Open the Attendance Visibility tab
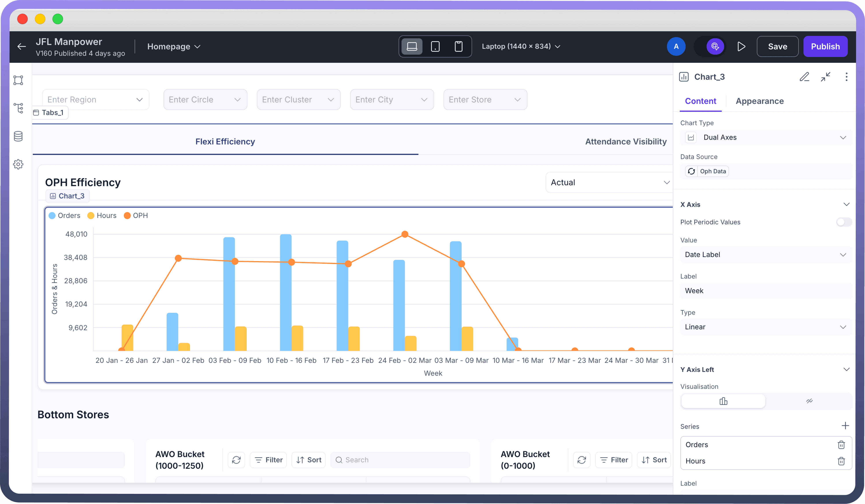This screenshot has width=865, height=504. [x=625, y=141]
